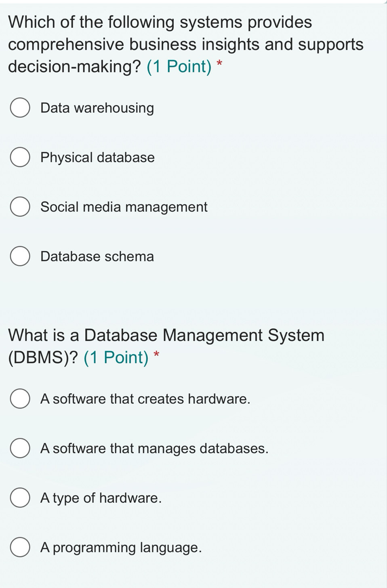
Task: Click the first question's required asterisk
Action: point(219,64)
